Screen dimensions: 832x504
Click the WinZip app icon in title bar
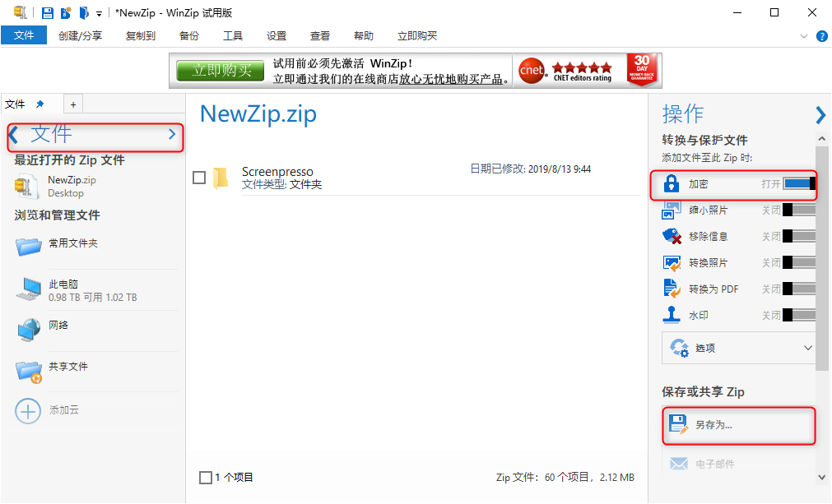coord(21,12)
